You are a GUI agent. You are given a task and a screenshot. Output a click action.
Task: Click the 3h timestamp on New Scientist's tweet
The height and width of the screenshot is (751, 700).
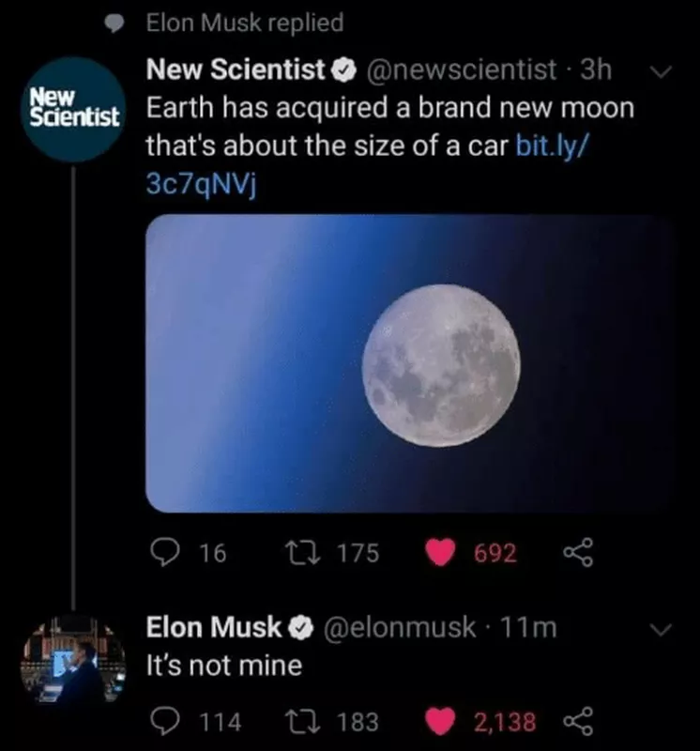tap(597, 69)
